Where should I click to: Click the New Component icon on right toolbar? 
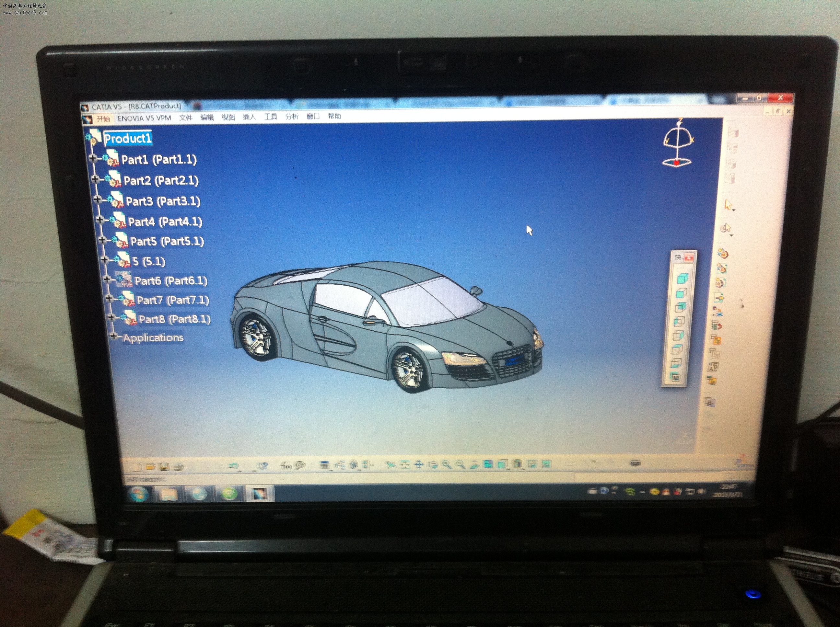pyautogui.click(x=722, y=254)
